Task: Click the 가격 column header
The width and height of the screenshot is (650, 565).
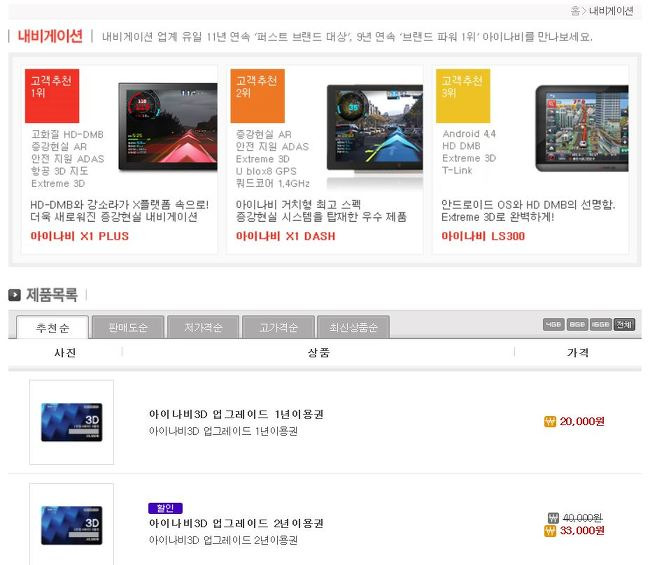Action: click(578, 352)
